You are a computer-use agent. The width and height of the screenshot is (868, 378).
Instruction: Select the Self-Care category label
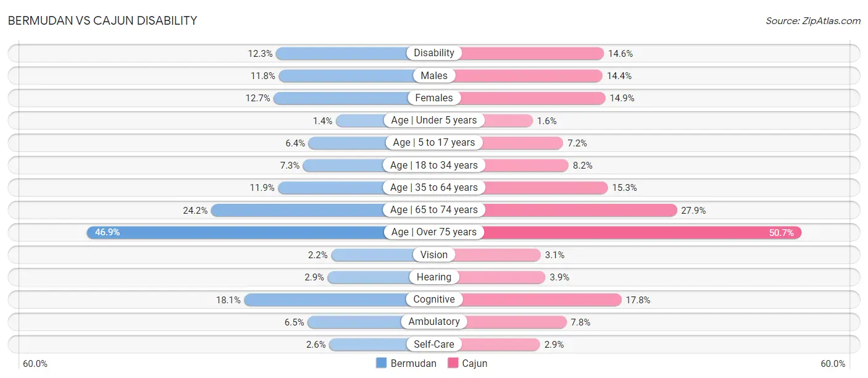coord(434,344)
